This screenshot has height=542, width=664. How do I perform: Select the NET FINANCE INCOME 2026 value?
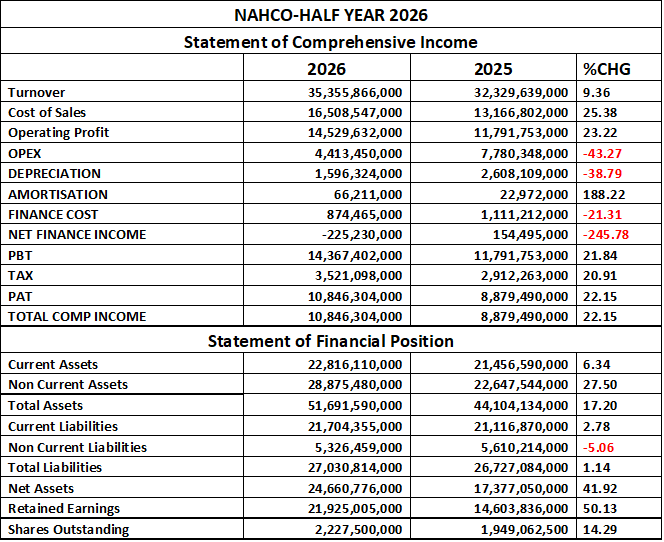pyautogui.click(x=362, y=235)
